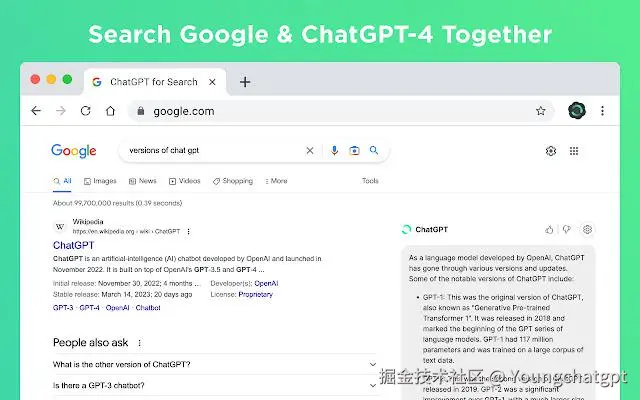
Task: Reload the page with the refresh icon
Action: click(85, 111)
